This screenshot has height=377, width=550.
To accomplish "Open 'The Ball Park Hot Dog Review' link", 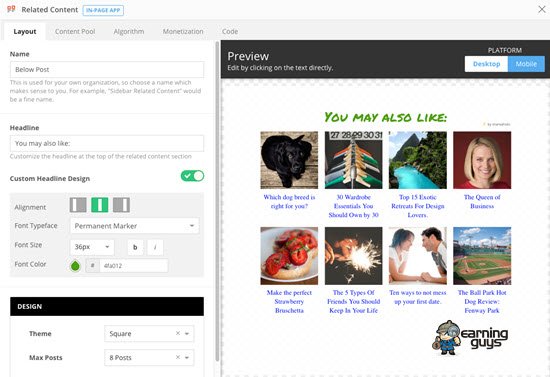I will (482, 302).
